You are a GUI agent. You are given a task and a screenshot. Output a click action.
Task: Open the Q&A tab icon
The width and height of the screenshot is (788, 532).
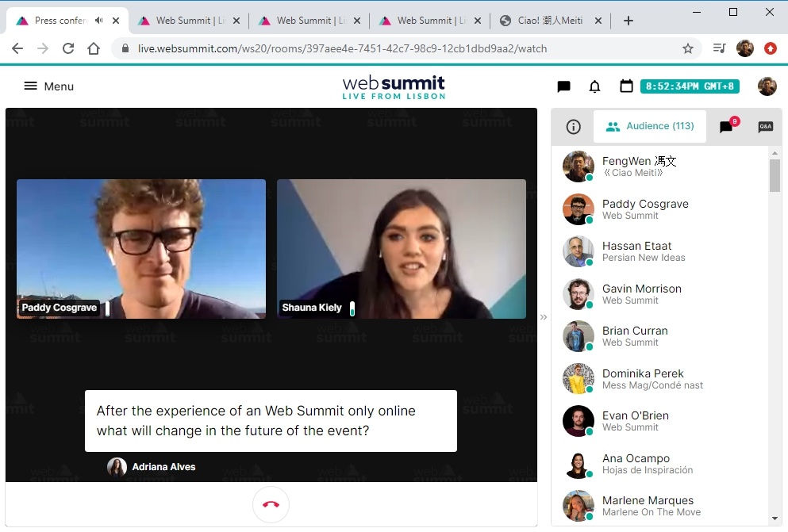[765, 127]
